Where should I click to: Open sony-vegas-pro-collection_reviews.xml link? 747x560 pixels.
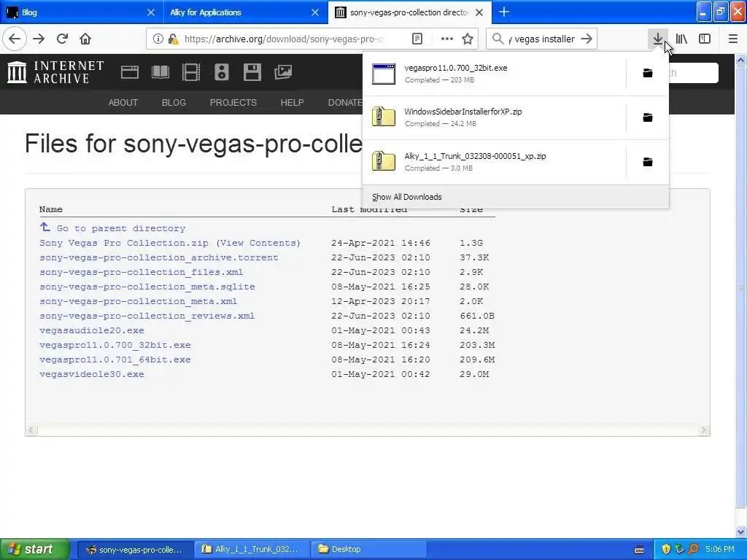coord(147,316)
